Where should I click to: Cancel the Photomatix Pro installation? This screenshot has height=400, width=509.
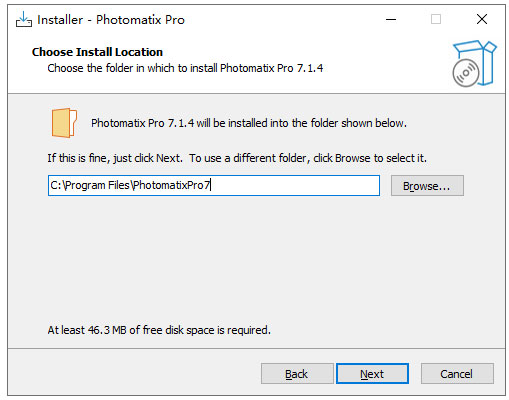457,374
